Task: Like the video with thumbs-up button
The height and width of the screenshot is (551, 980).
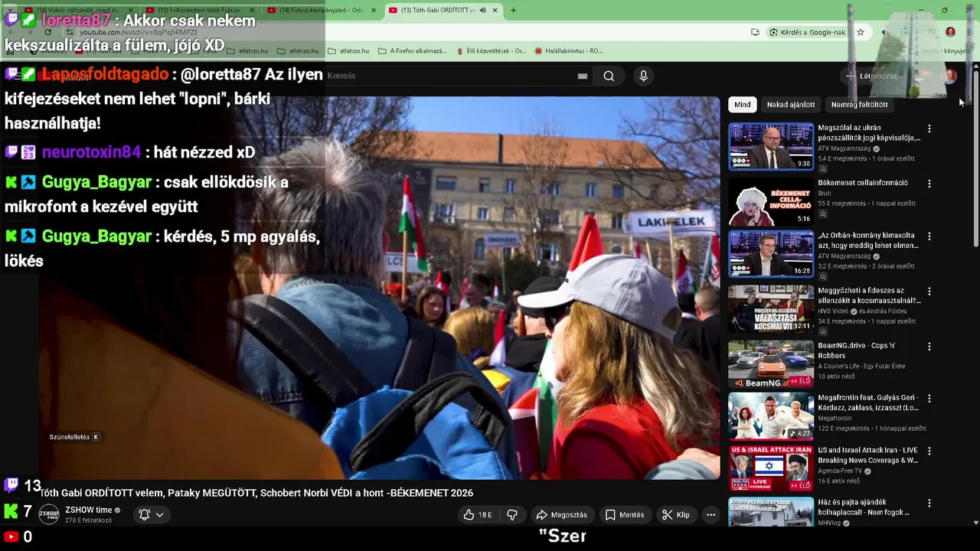Action: (478, 515)
